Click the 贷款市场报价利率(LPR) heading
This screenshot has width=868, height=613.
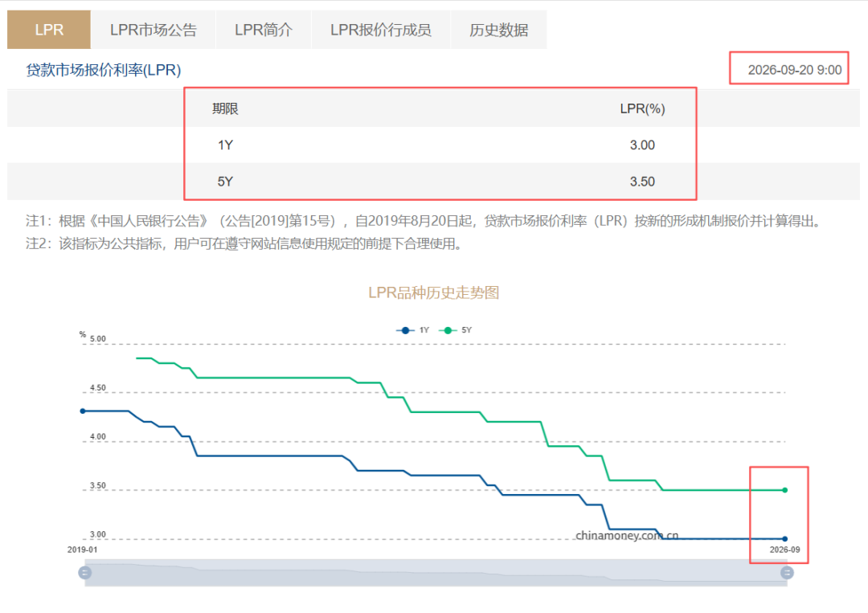tap(104, 70)
